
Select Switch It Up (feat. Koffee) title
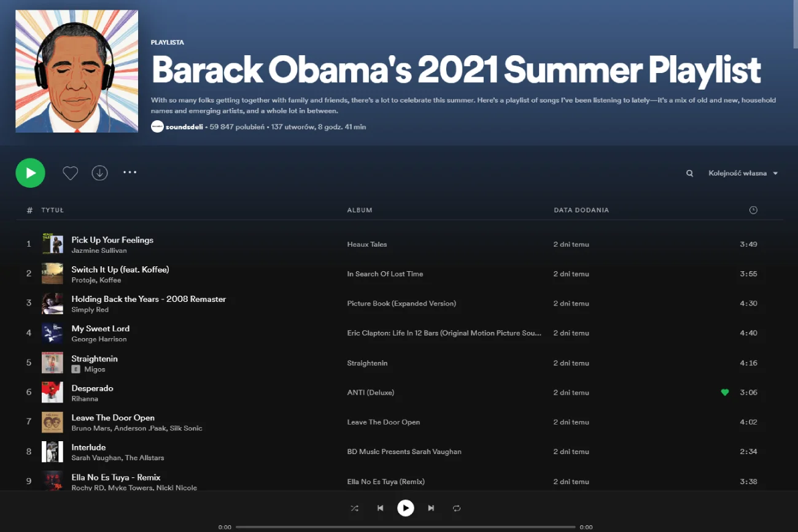pyautogui.click(x=120, y=269)
